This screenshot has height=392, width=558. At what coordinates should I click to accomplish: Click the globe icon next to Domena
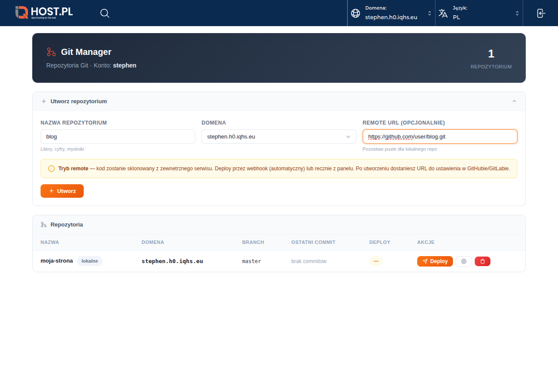point(355,14)
